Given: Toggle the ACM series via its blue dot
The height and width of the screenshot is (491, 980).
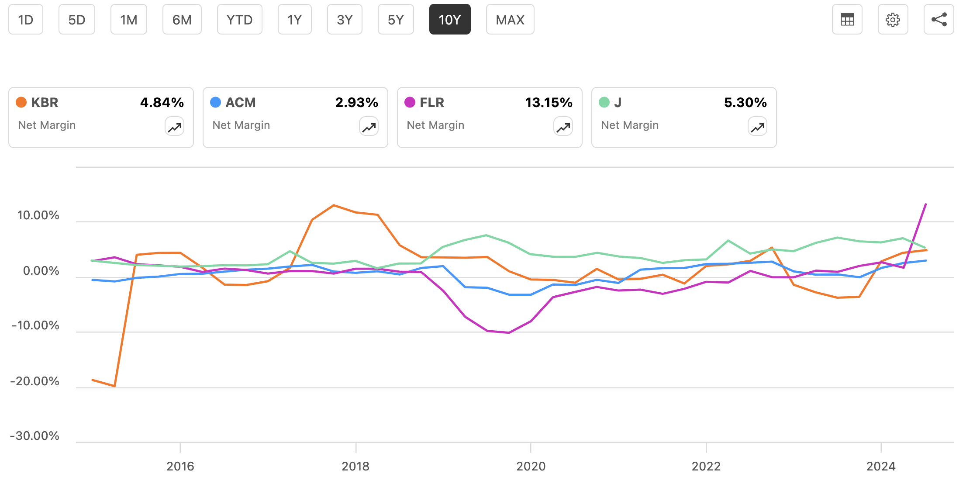Looking at the screenshot, I should point(214,102).
